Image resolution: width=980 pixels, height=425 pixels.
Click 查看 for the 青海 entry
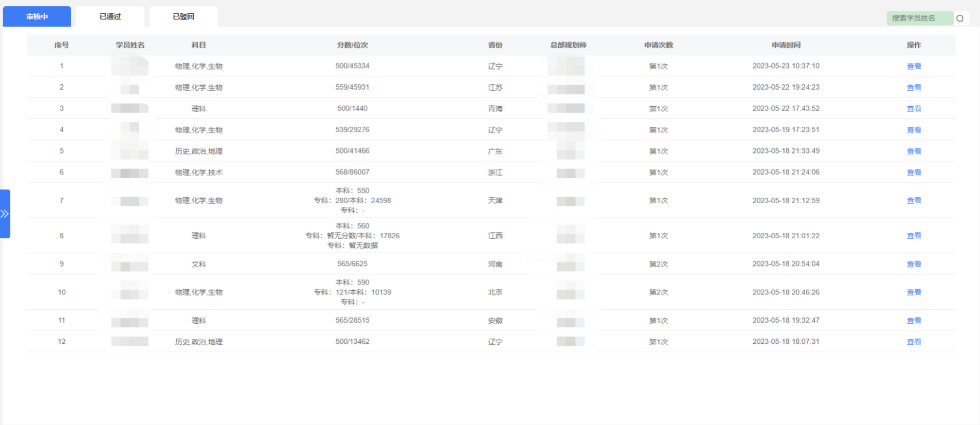pyautogui.click(x=914, y=109)
